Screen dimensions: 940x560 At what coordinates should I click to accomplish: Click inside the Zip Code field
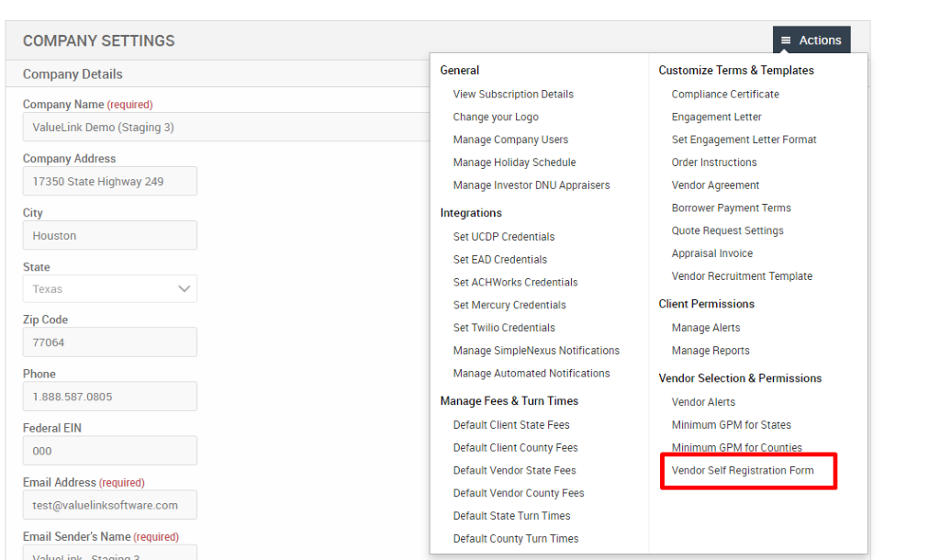(x=110, y=342)
